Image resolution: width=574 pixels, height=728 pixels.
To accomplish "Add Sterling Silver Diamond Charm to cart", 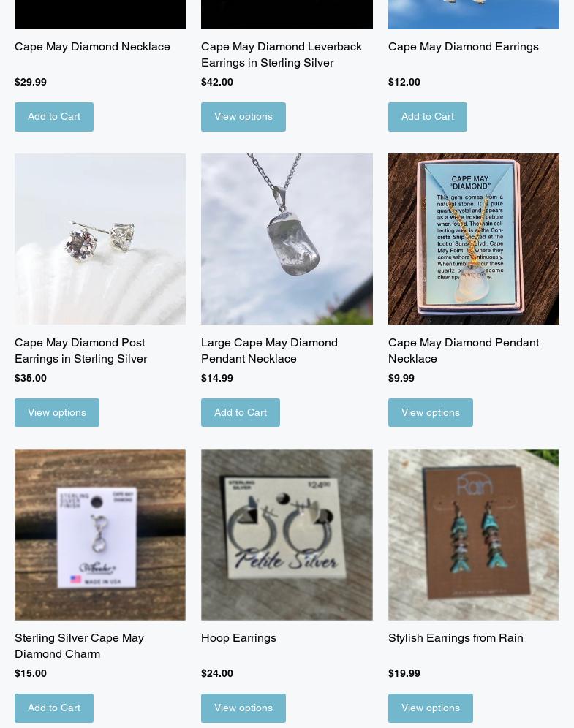I will [54, 708].
